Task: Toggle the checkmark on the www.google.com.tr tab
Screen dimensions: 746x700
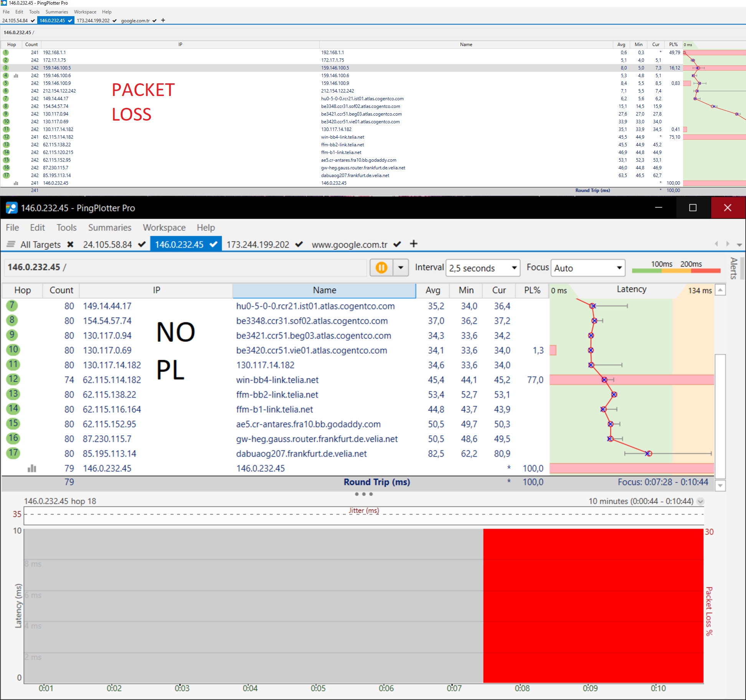Action: [397, 244]
